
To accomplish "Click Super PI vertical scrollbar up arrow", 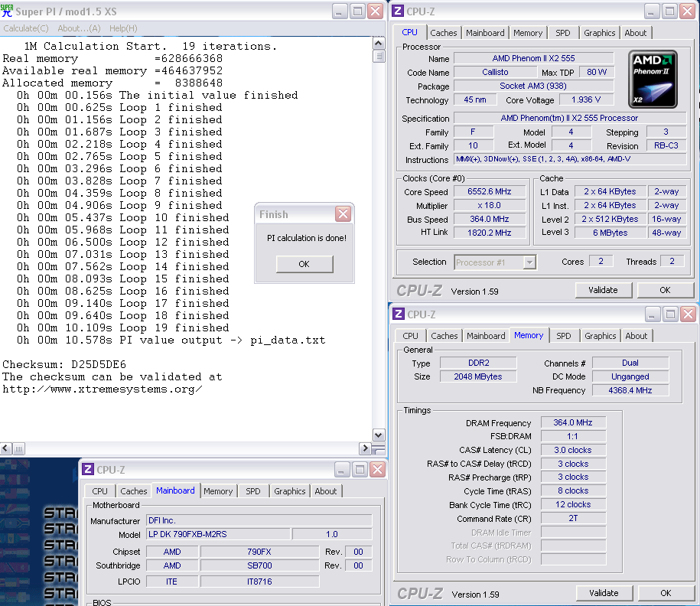I will 378,44.
